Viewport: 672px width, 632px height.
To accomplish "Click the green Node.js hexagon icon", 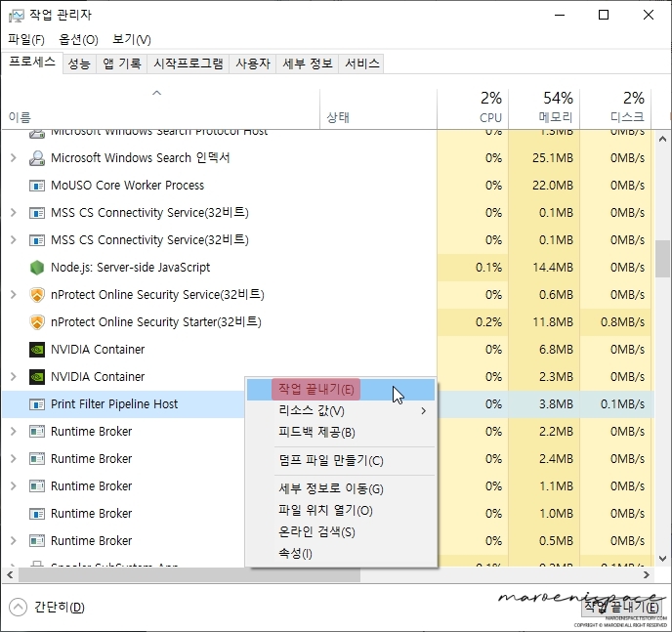I will [37, 268].
